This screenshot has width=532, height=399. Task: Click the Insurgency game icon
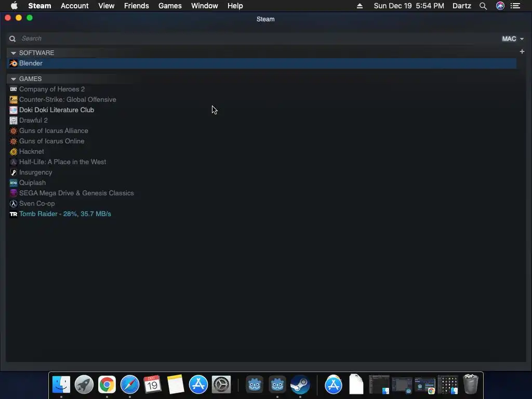[13, 172]
